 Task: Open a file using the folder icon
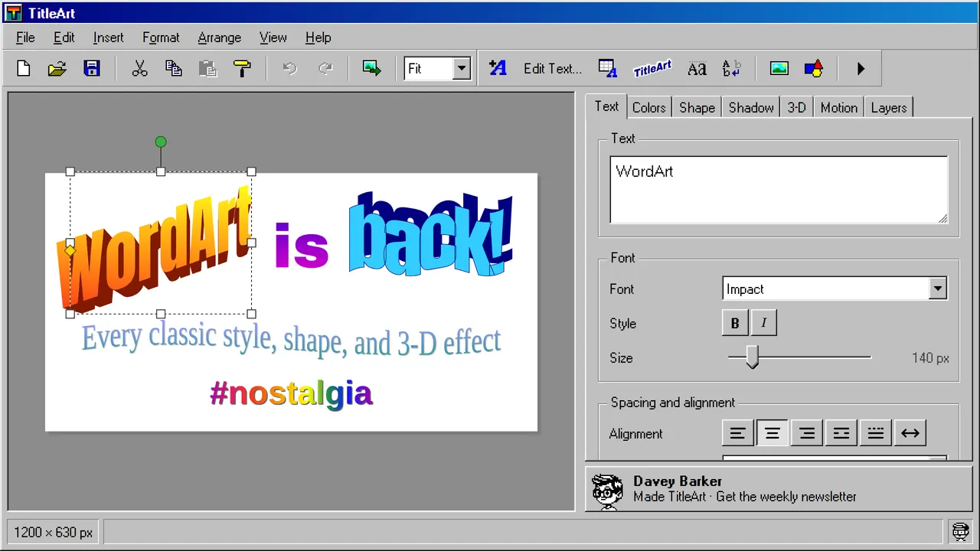57,69
